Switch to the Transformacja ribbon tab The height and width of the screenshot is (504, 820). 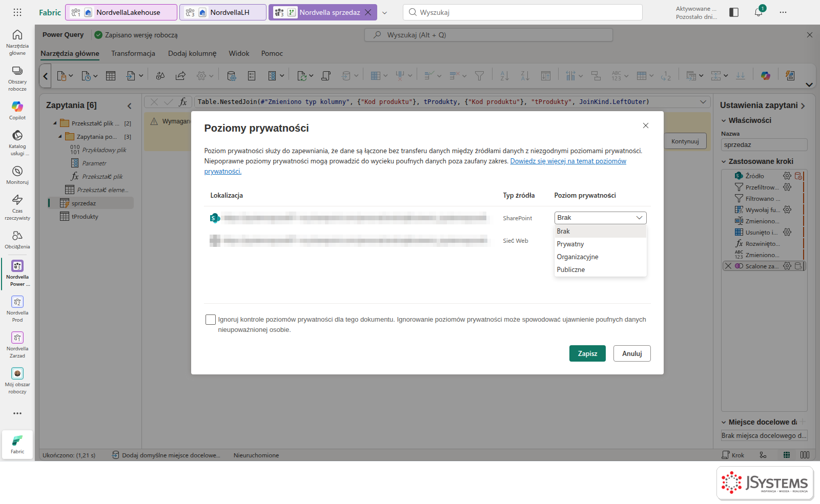[133, 53]
